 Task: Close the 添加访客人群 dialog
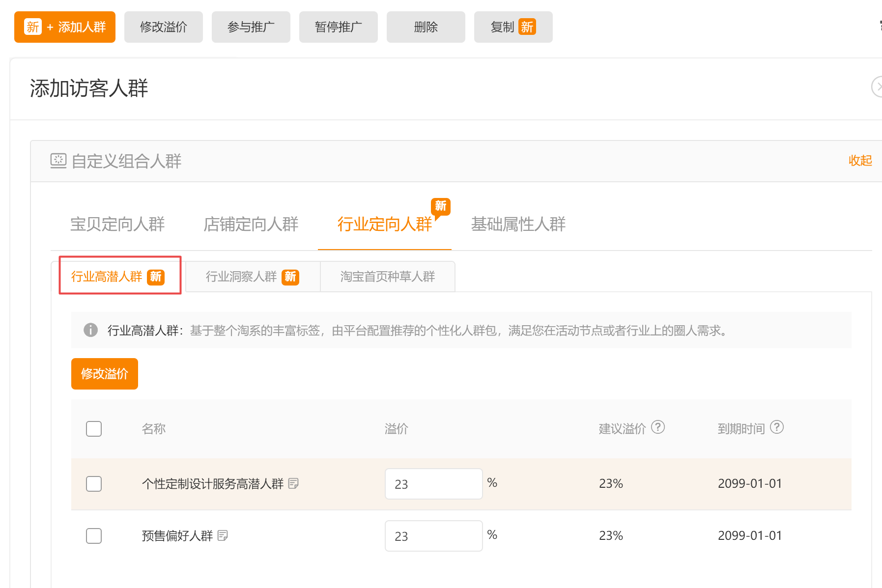(878, 87)
